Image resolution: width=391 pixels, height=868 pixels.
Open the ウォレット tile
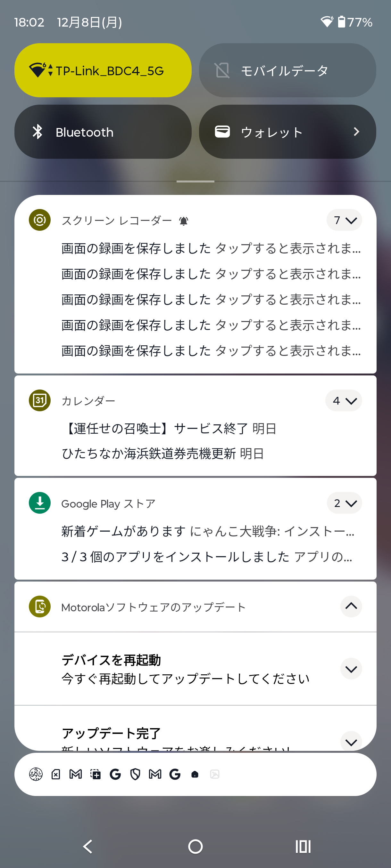(x=287, y=132)
